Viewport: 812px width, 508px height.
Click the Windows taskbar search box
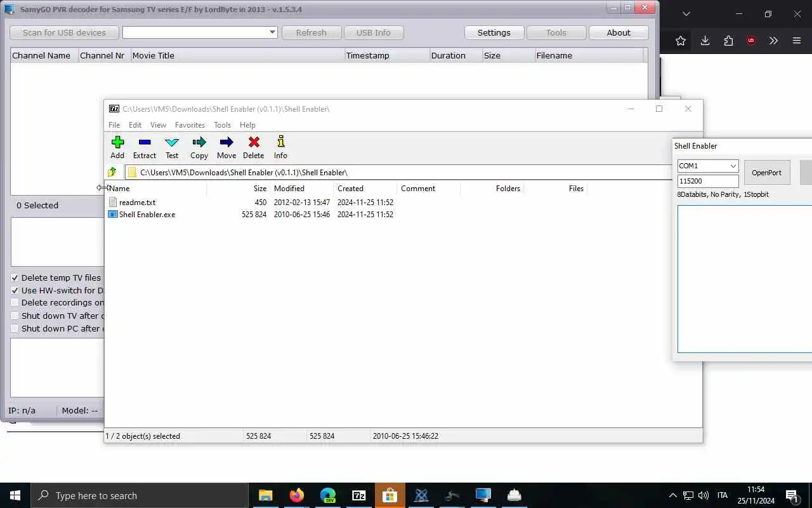coord(140,495)
